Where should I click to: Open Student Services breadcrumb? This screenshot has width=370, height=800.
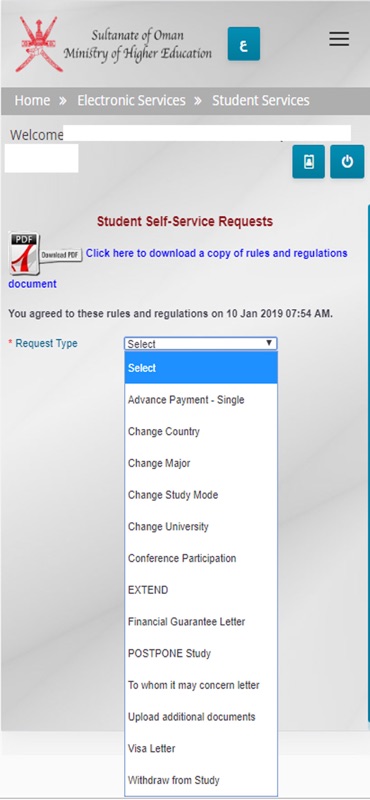tap(261, 101)
